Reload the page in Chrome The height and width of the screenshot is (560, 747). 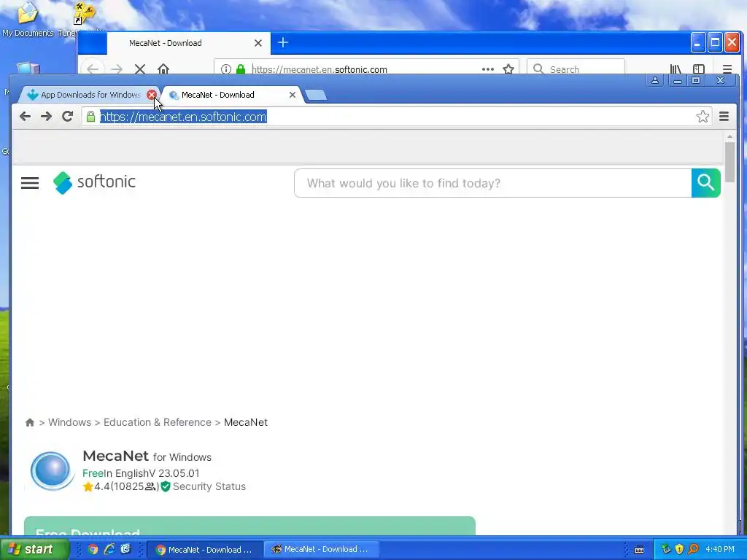click(x=67, y=116)
